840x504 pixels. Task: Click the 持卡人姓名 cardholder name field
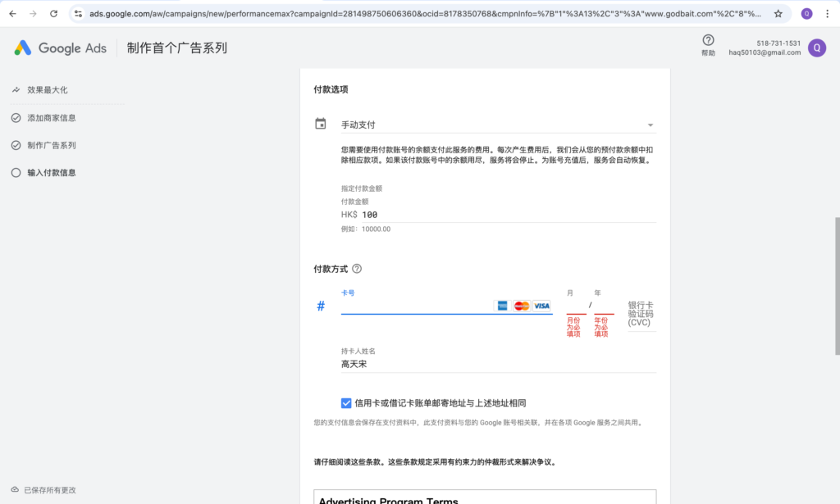pyautogui.click(x=497, y=364)
